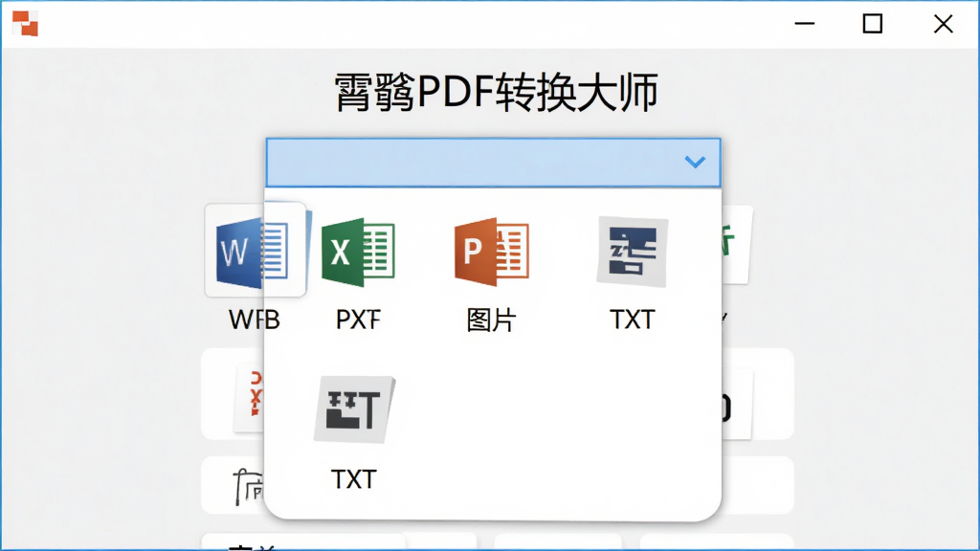Select the top-row TXT icon
The image size is (980, 551).
pyautogui.click(x=633, y=252)
